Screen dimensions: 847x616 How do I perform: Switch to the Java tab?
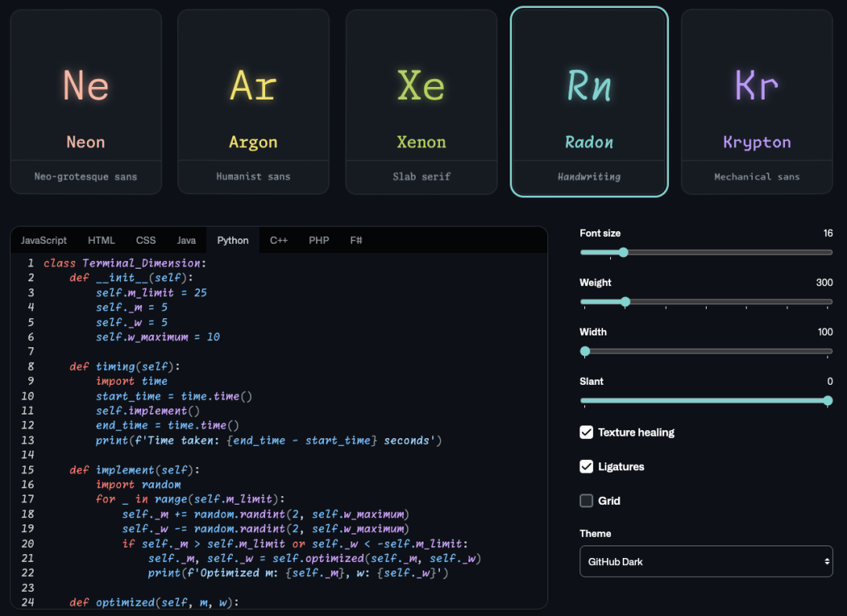[187, 241]
